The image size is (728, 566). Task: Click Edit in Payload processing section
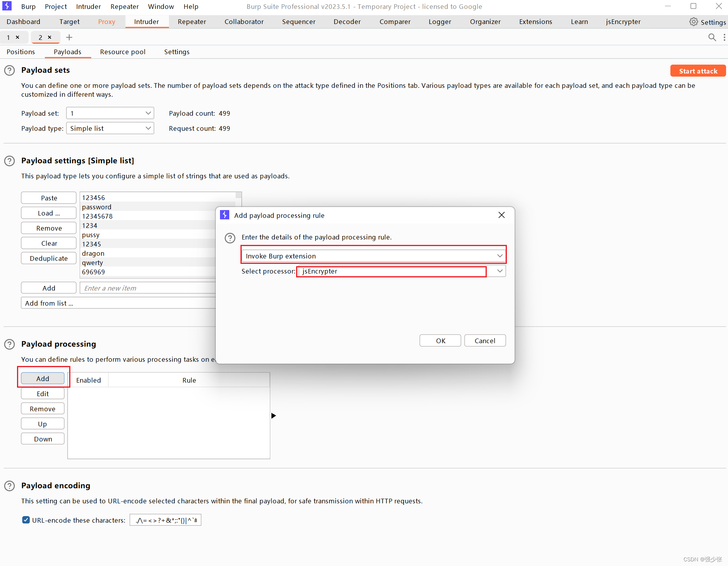43,393
